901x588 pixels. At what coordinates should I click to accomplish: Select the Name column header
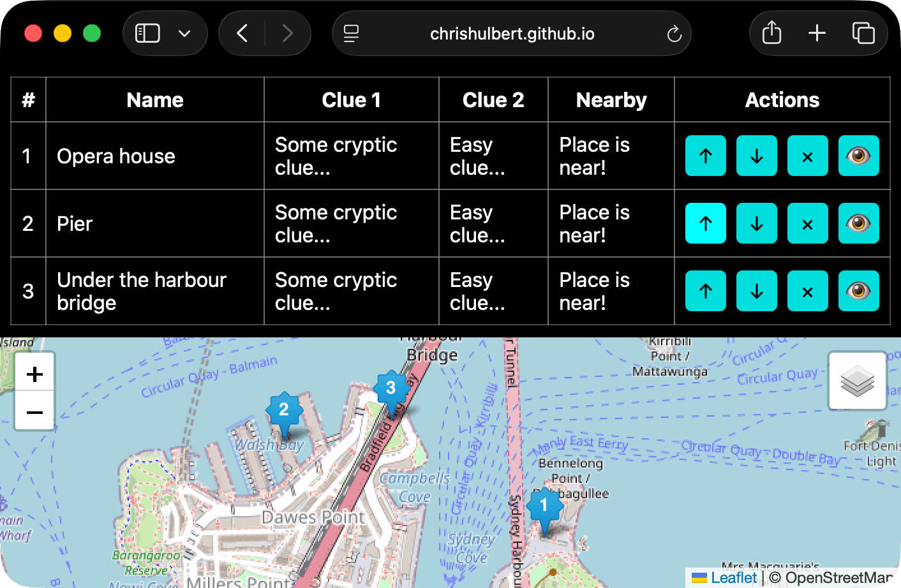[x=154, y=99]
